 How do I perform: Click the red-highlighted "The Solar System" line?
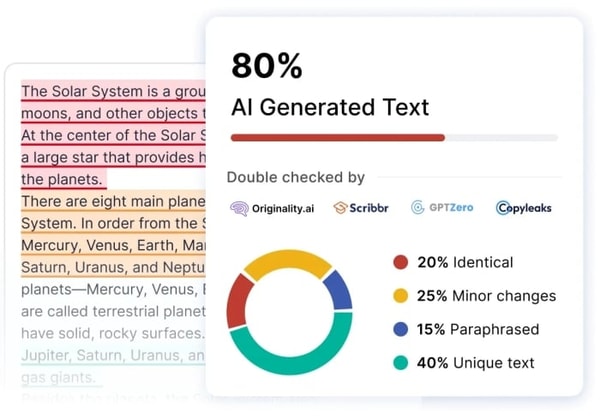pos(112,91)
